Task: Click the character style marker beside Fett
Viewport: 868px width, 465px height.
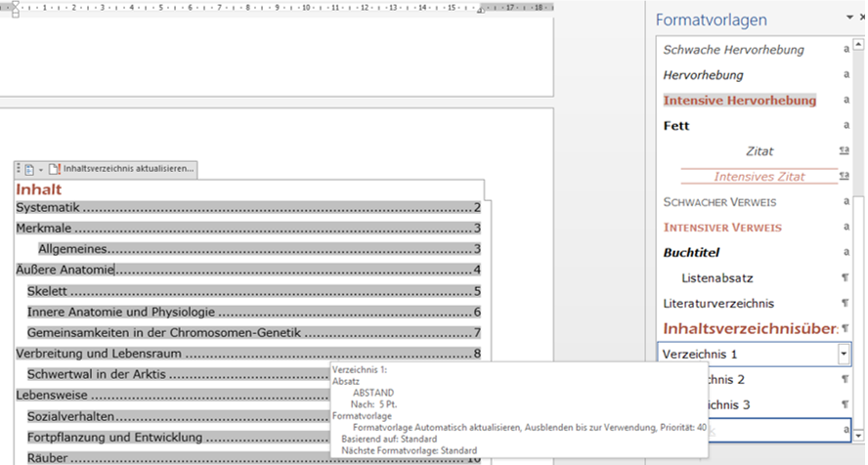Action: pyautogui.click(x=845, y=126)
